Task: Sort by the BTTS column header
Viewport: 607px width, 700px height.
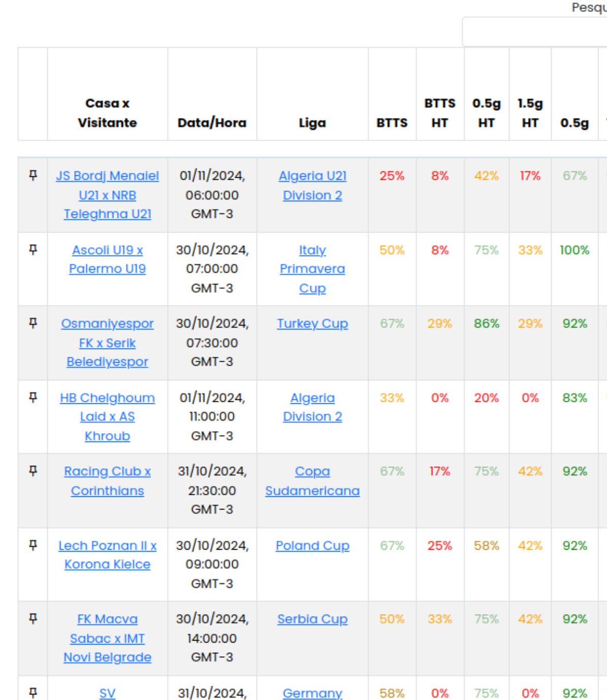Action: [392, 123]
